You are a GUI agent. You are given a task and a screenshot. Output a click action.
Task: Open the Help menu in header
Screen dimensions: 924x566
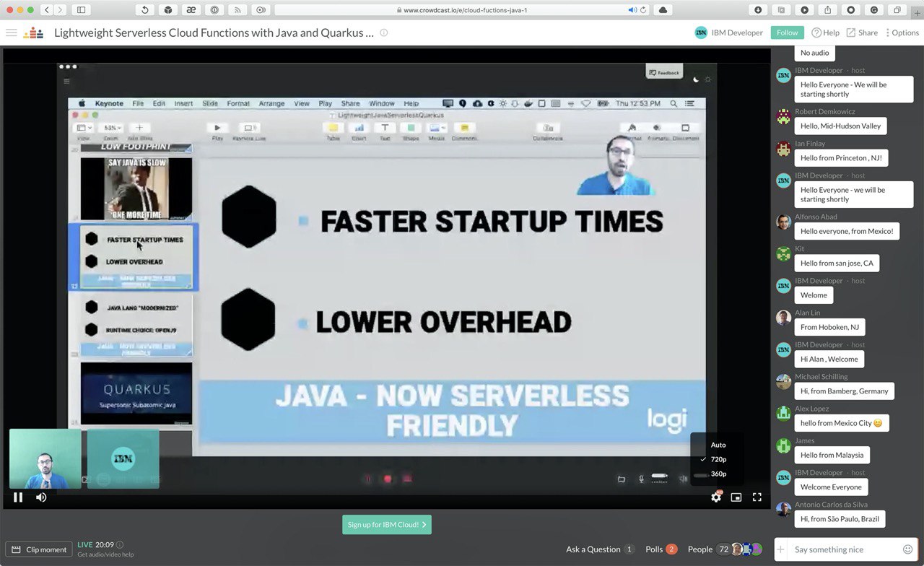coord(825,32)
